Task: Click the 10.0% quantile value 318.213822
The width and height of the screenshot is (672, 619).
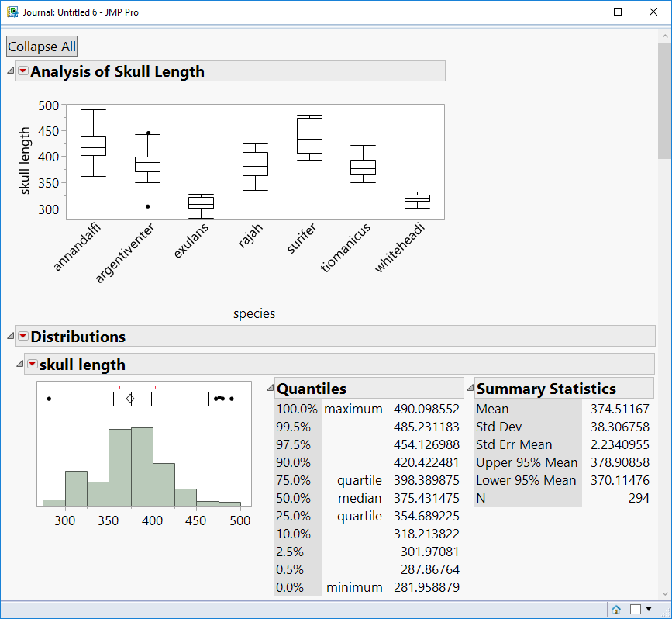Action: point(426,534)
